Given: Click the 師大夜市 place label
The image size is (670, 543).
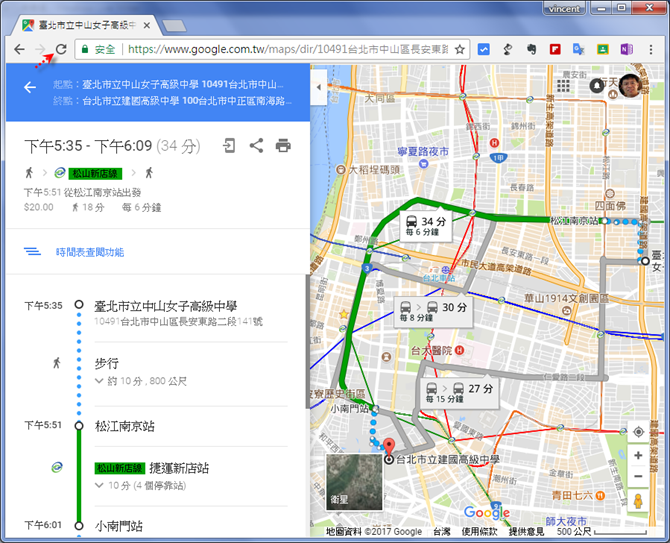Looking at the screenshot, I should point(566,521).
